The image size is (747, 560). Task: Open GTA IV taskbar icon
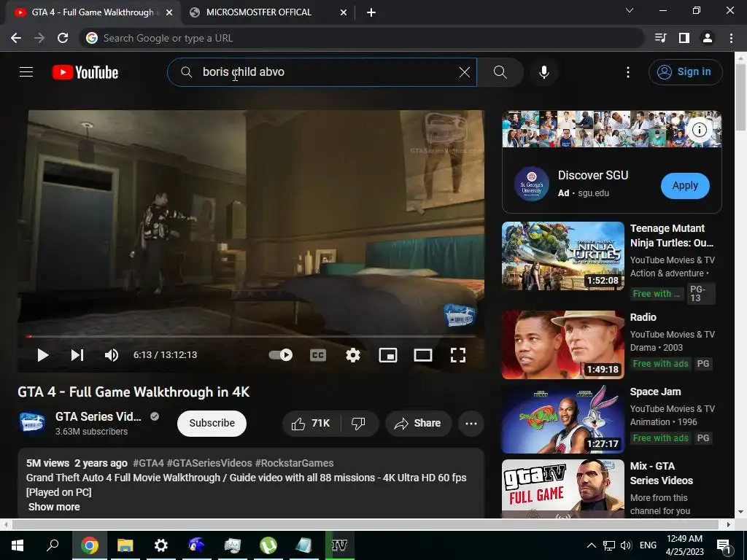coord(340,545)
